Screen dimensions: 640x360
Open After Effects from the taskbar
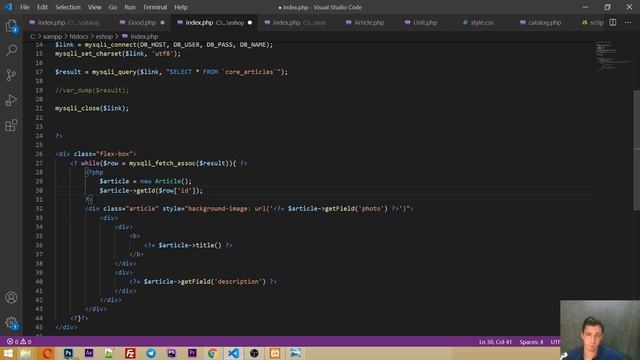pyautogui.click(x=89, y=353)
